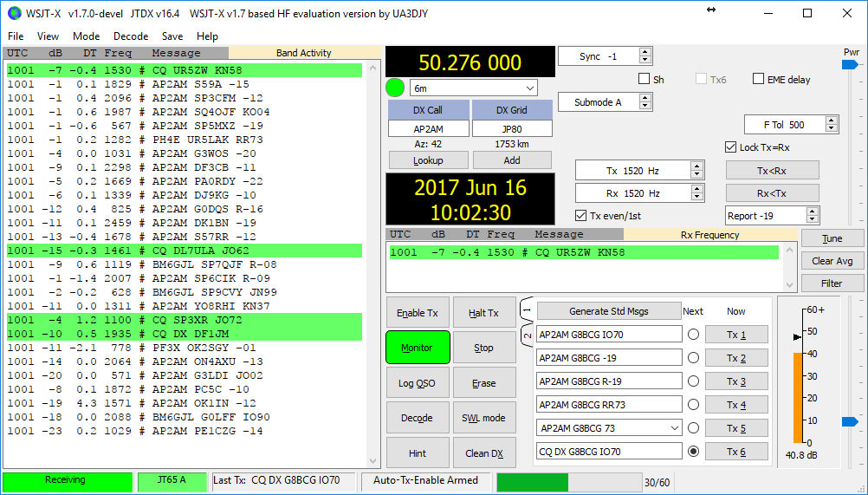Select the Next radio button for Tx 3
The width and height of the screenshot is (868, 495).
coord(693,381)
